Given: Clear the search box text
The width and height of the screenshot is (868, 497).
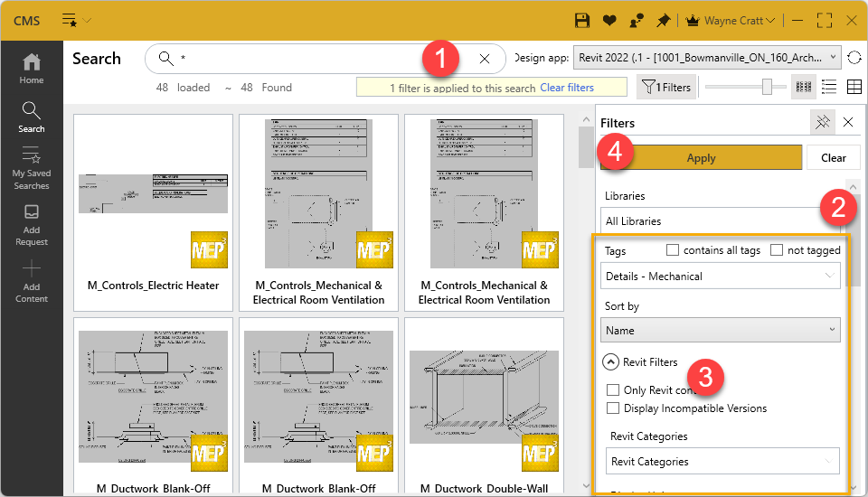Looking at the screenshot, I should click(485, 59).
